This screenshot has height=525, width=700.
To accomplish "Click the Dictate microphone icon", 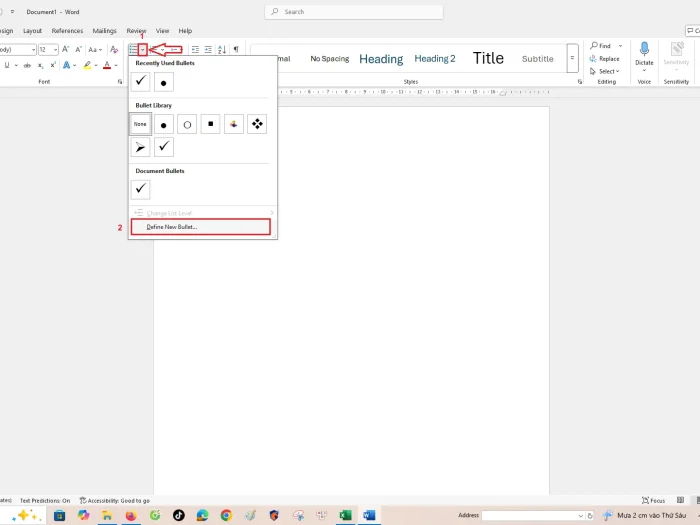I will [644, 49].
